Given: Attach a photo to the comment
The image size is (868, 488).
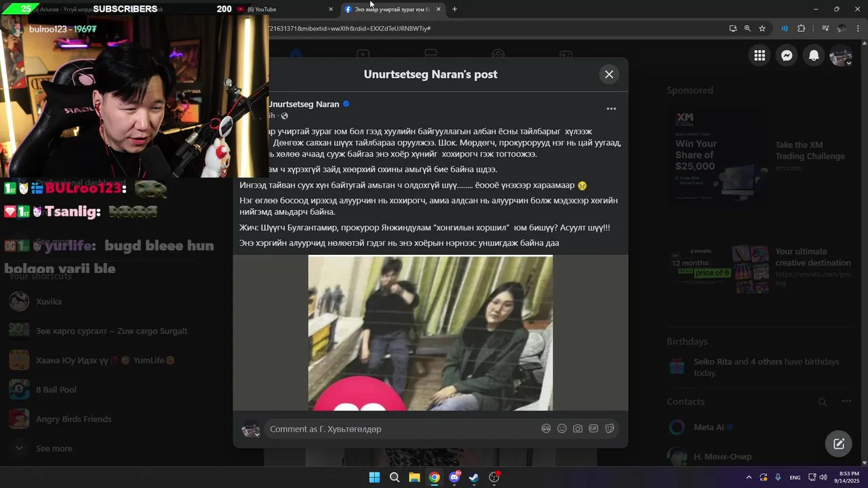Looking at the screenshot, I should point(578,428).
